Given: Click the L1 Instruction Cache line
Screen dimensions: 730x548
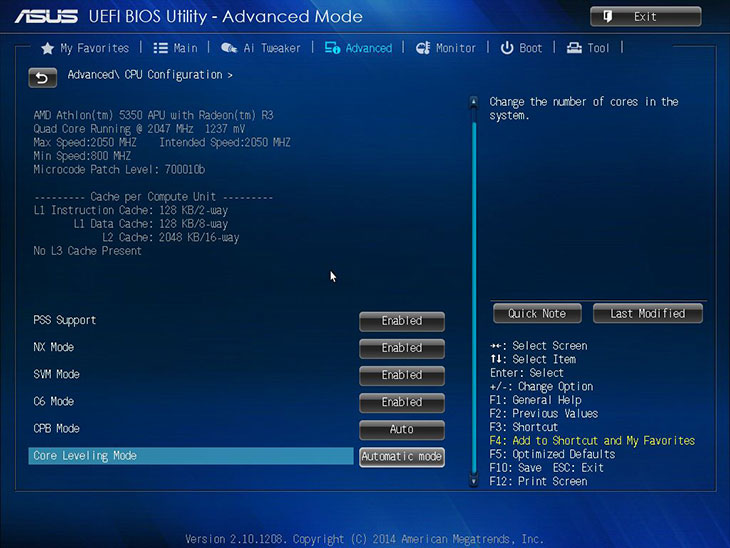Looking at the screenshot, I should [x=130, y=210].
